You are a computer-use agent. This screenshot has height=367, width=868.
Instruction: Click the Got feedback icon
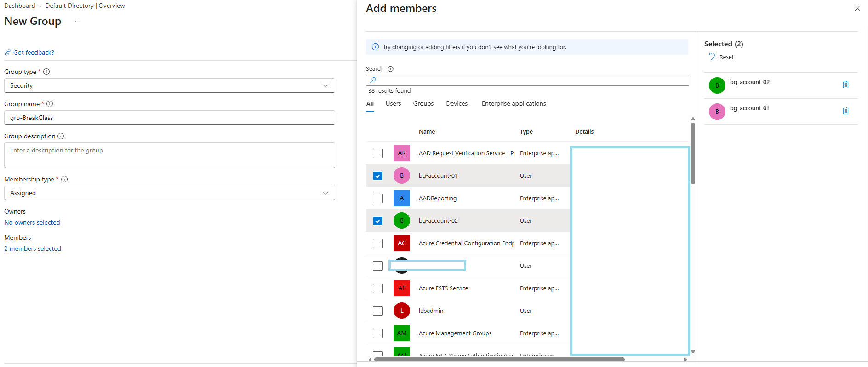(x=7, y=52)
